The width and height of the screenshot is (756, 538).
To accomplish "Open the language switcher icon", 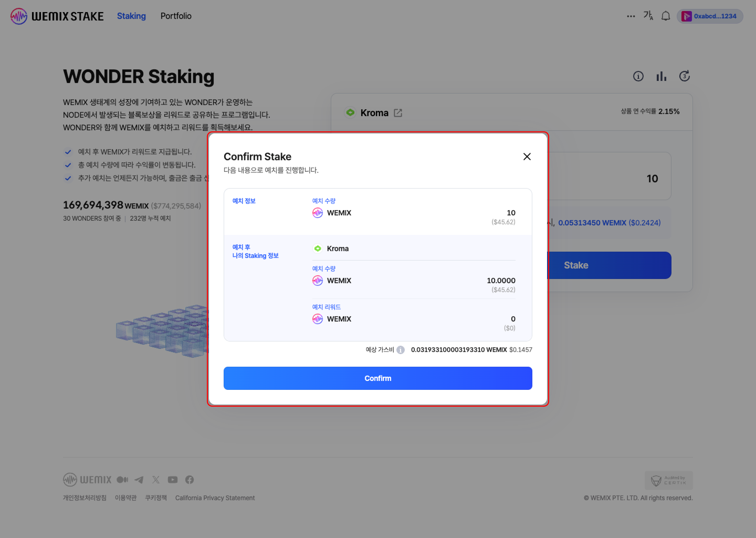I will [648, 15].
